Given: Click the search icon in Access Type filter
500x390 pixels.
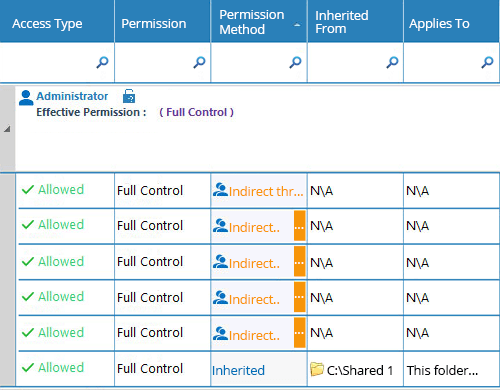Looking at the screenshot, I should (x=102, y=62).
